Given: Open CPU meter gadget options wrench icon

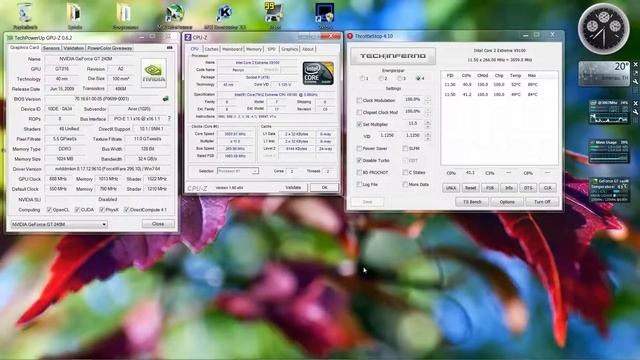Looking at the screenshot, I should (x=635, y=111).
